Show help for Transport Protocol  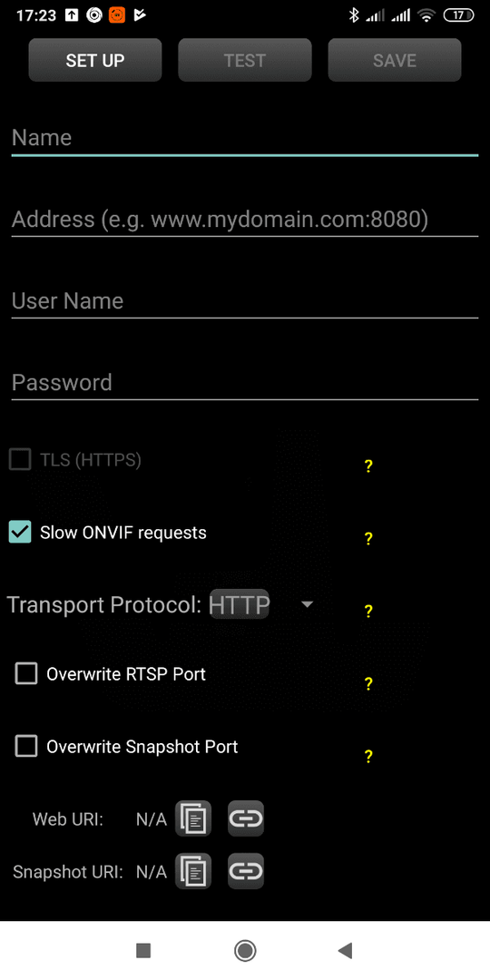click(368, 612)
